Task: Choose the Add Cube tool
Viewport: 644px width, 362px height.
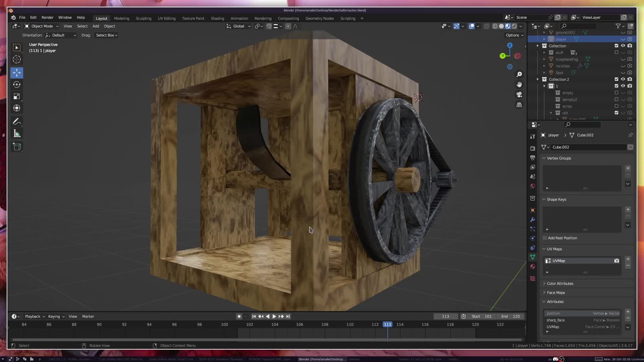Action: 17,147
